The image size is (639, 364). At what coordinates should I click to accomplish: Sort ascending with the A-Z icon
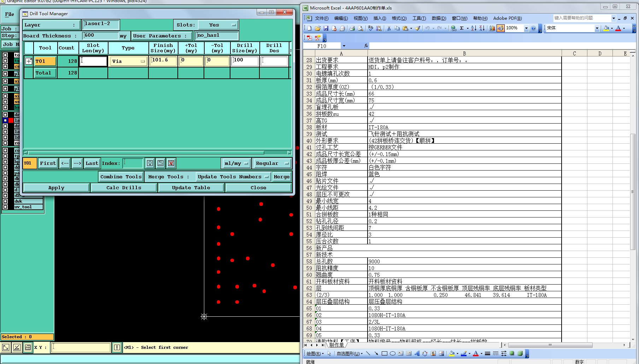point(474,28)
